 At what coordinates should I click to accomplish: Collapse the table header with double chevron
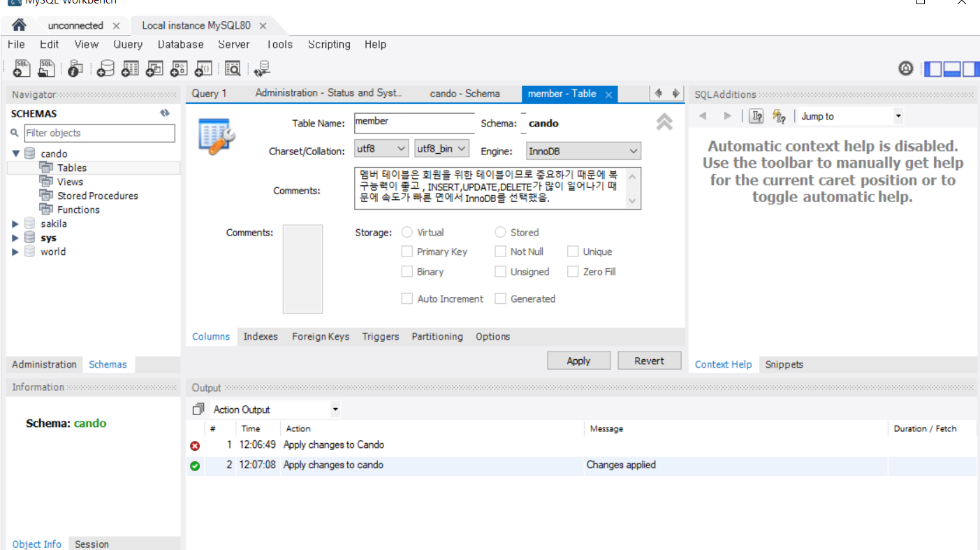coord(664,122)
